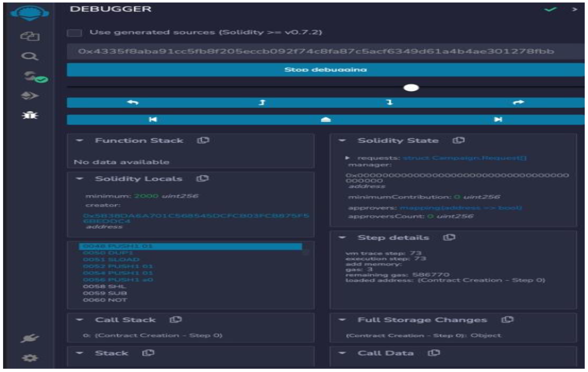Jump to next breakpoint button
Screen dimensions: 588x372
click(x=498, y=119)
